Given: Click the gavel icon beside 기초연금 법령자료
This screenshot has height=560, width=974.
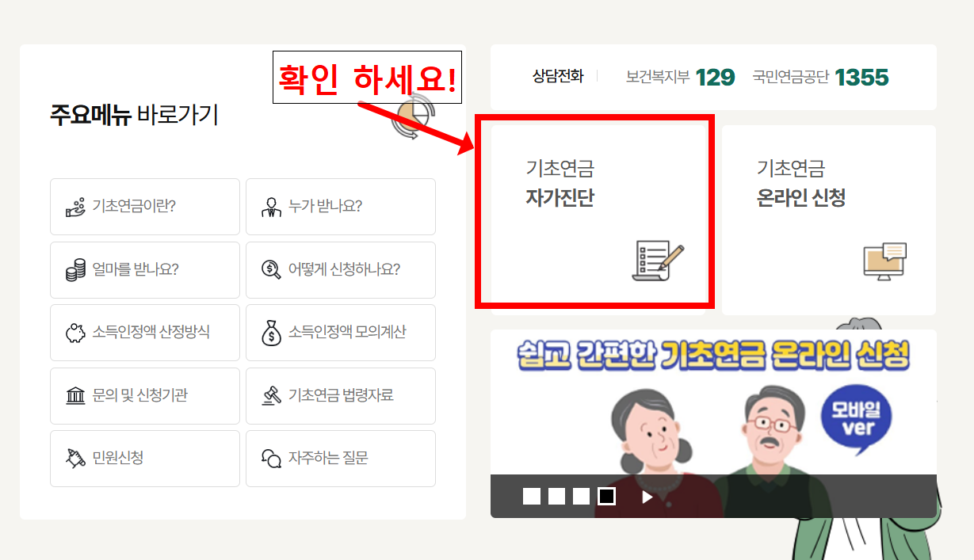Looking at the screenshot, I should pos(273,396).
